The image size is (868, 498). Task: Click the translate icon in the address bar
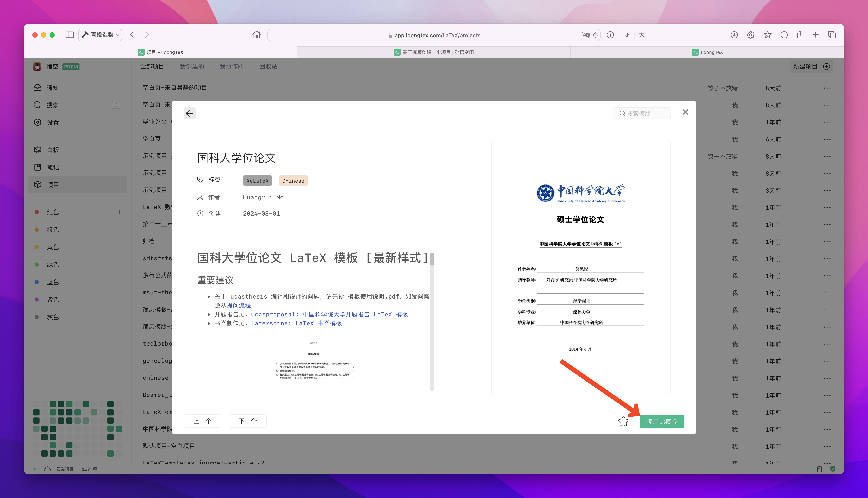coord(585,35)
